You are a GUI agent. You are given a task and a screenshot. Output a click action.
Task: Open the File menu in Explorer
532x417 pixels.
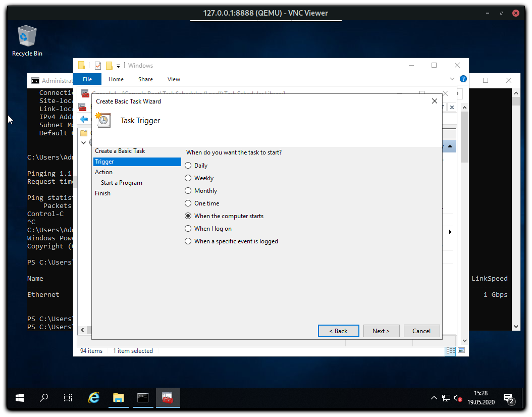(x=87, y=79)
